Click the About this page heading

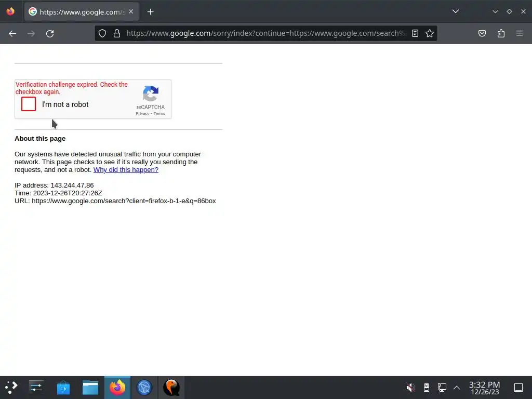[x=40, y=138]
